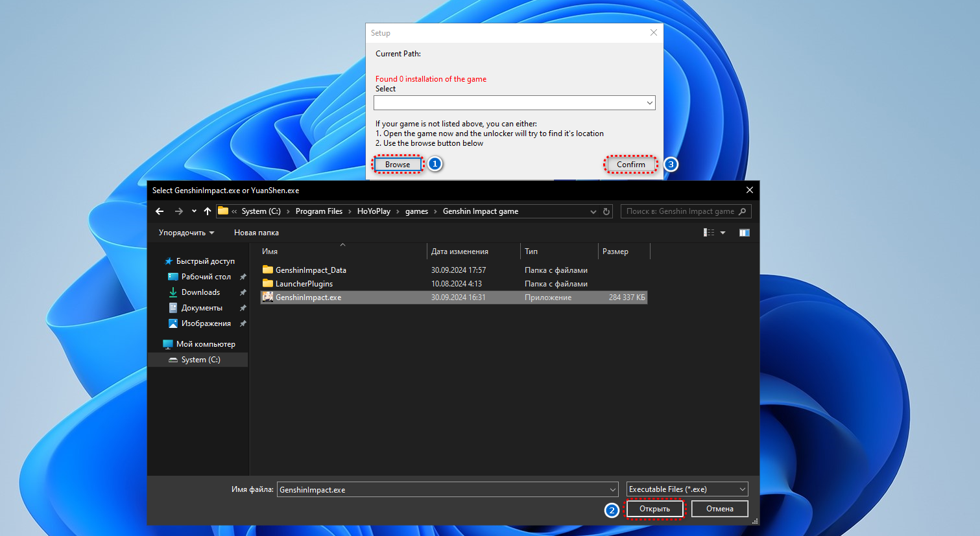Image resolution: width=980 pixels, height=536 pixels.
Task: Select the LauncherPlugins folder icon
Action: pyautogui.click(x=267, y=283)
